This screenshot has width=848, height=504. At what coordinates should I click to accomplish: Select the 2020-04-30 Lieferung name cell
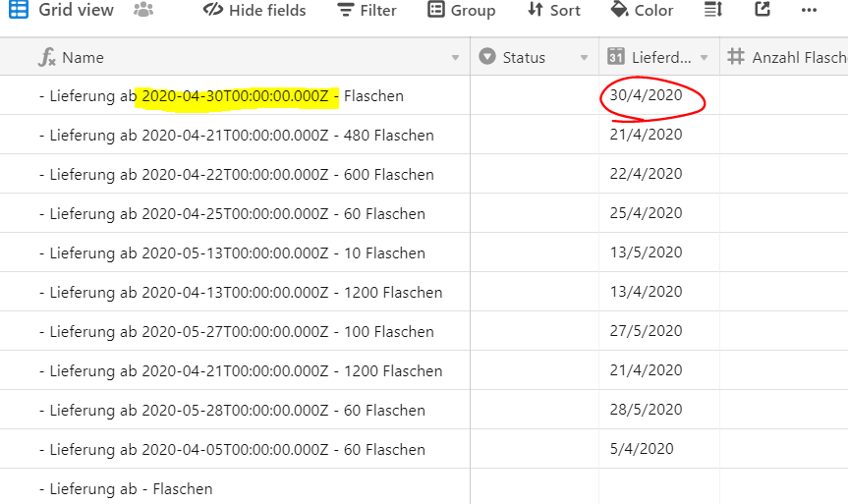pos(235,95)
